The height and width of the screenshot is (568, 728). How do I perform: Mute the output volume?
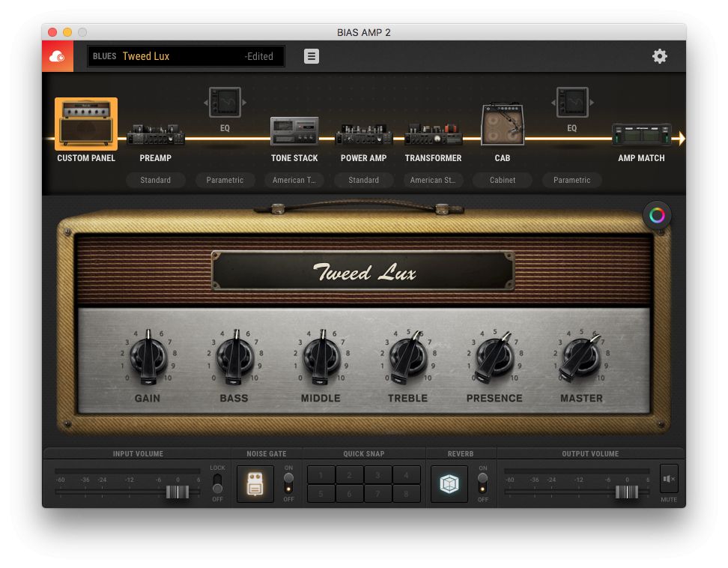click(668, 479)
